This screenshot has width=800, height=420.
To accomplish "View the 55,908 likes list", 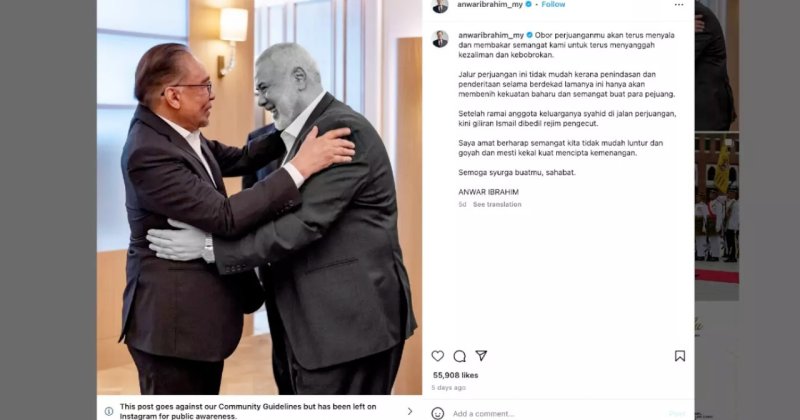I will [x=455, y=375].
